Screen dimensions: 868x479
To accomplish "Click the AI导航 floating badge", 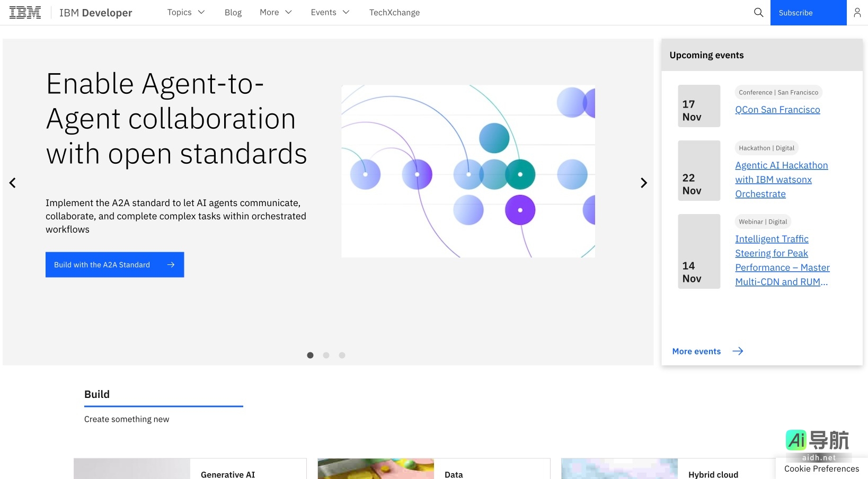I will [818, 441].
